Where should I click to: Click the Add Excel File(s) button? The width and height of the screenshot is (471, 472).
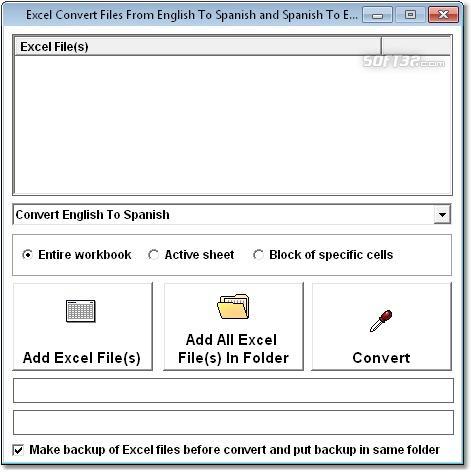82,326
